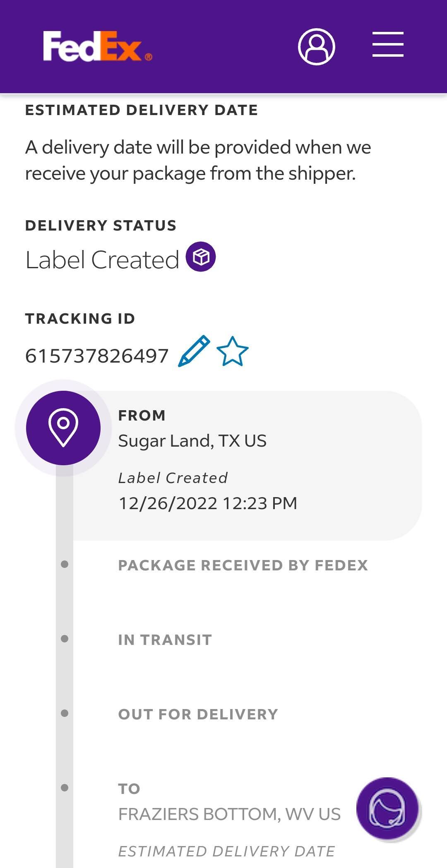
Task: Open the hamburger navigation menu
Action: coord(388,44)
